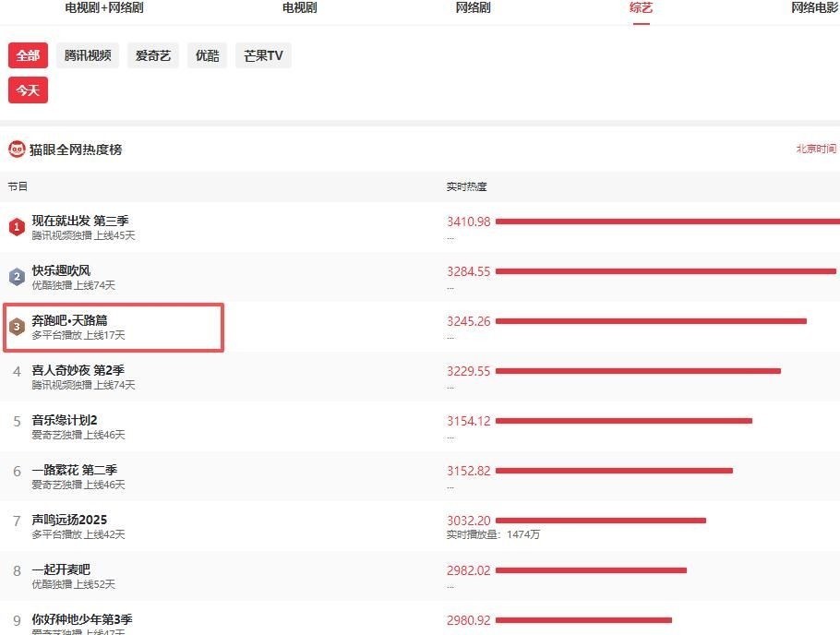Go to the 网络电影 tab

[814, 8]
